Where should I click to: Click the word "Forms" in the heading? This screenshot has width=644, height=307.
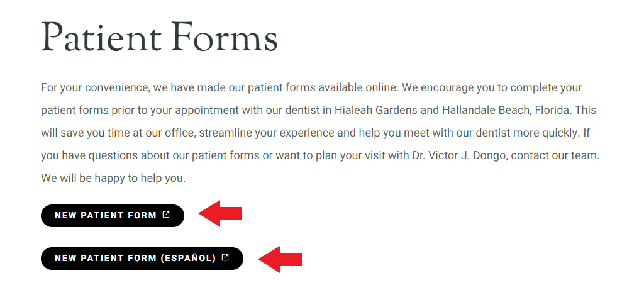225,36
